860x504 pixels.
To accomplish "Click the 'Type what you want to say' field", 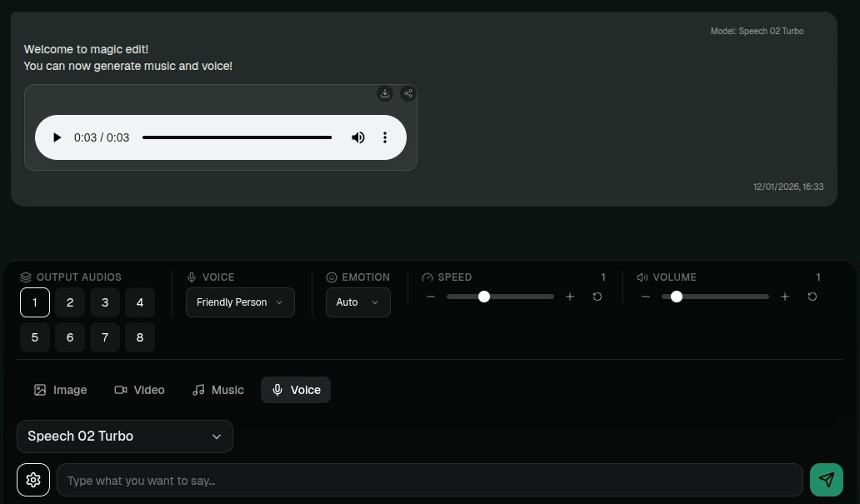I will [429, 481].
